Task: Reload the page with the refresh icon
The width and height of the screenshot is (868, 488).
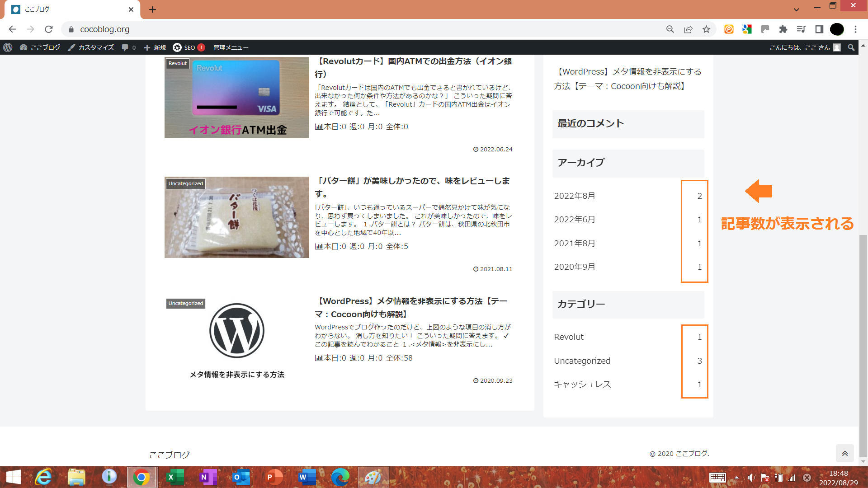Action: (49, 29)
